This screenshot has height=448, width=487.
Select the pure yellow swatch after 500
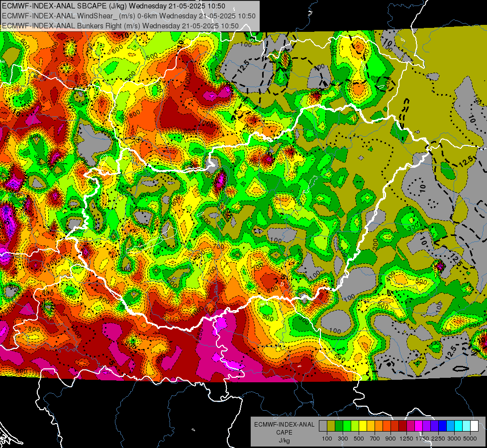click(363, 426)
